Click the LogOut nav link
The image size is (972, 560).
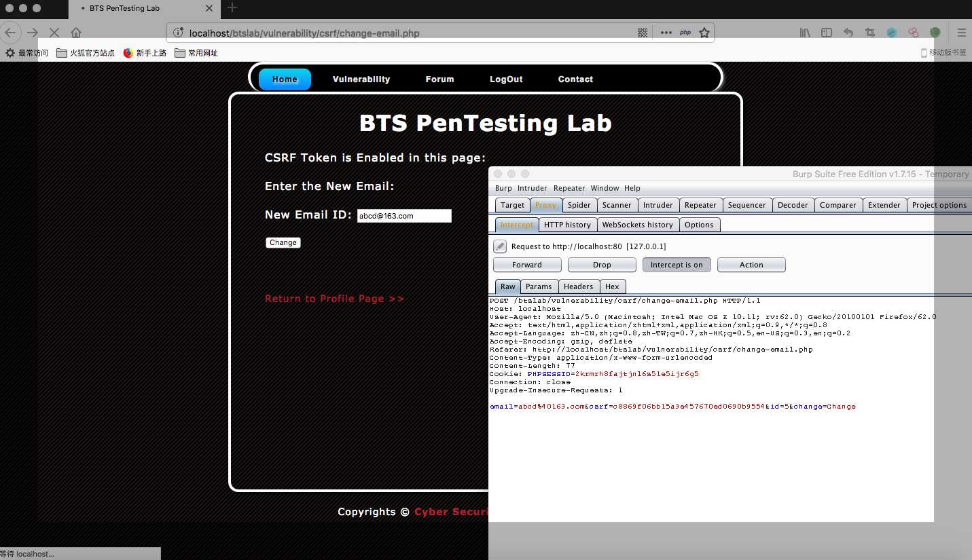507,79
